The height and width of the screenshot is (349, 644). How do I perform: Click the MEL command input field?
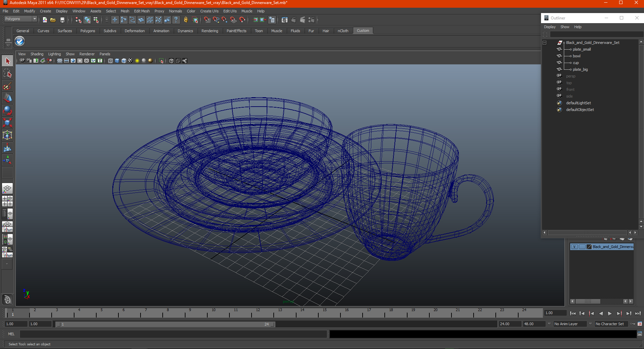click(x=173, y=334)
